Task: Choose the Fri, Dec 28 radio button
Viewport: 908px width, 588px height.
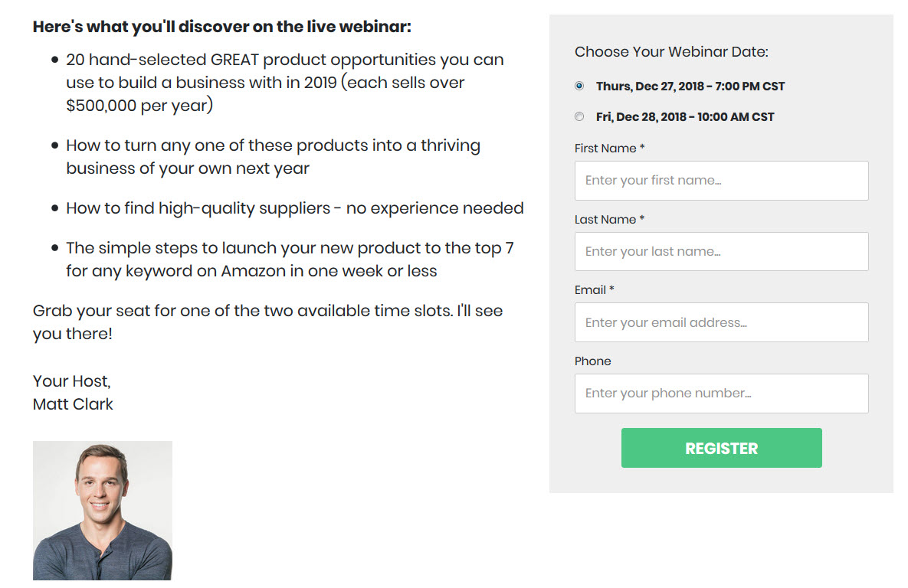Action: tap(579, 117)
